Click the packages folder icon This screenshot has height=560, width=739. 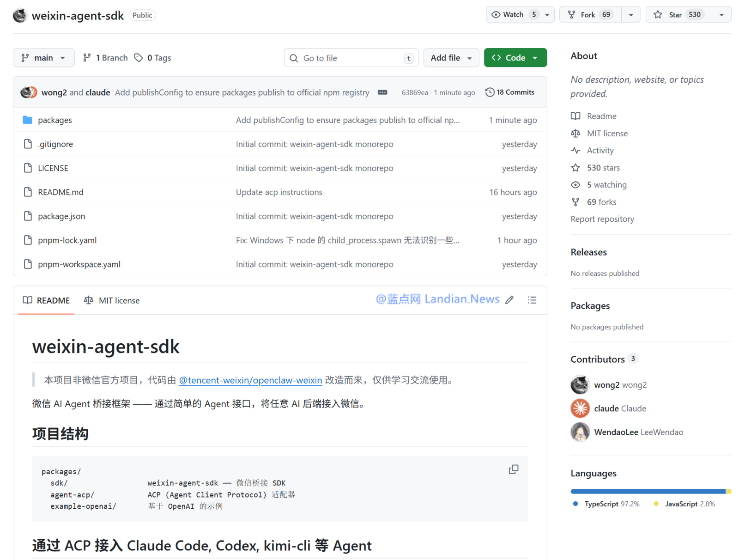28,120
